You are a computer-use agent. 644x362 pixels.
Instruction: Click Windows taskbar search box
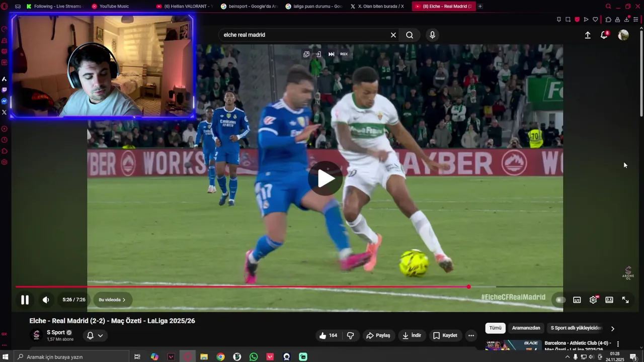pyautogui.click(x=70, y=356)
